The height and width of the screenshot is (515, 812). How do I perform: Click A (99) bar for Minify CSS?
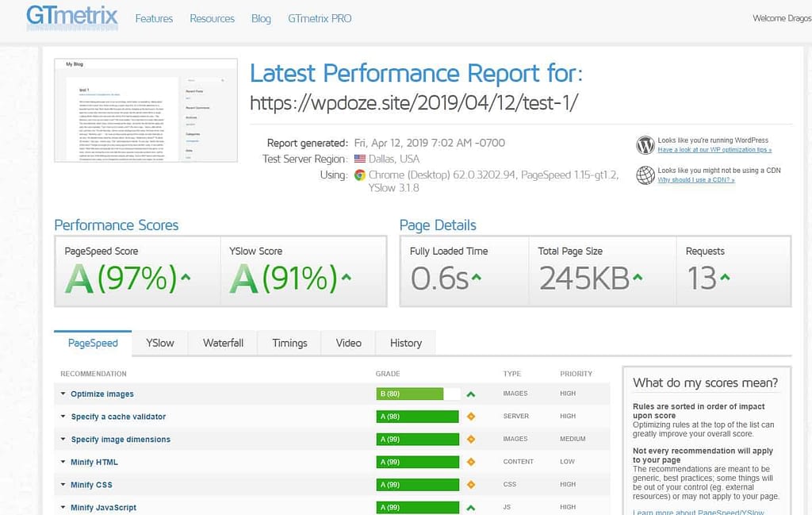pos(418,485)
